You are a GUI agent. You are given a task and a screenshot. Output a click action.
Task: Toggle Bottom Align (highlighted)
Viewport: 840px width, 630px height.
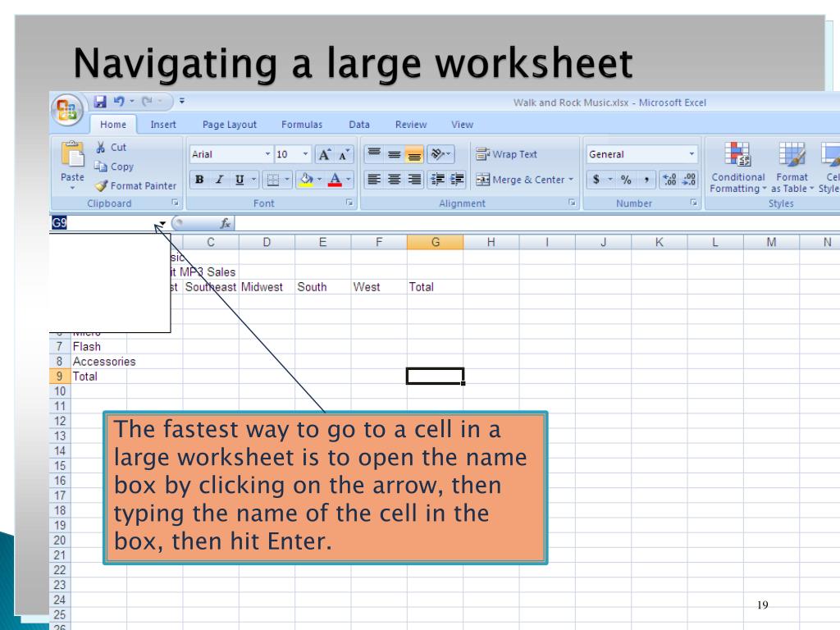click(414, 154)
